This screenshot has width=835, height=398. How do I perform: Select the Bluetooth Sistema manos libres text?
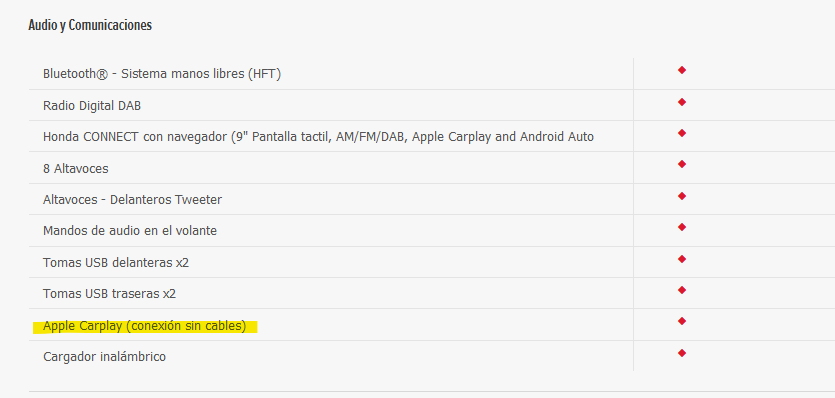point(162,74)
